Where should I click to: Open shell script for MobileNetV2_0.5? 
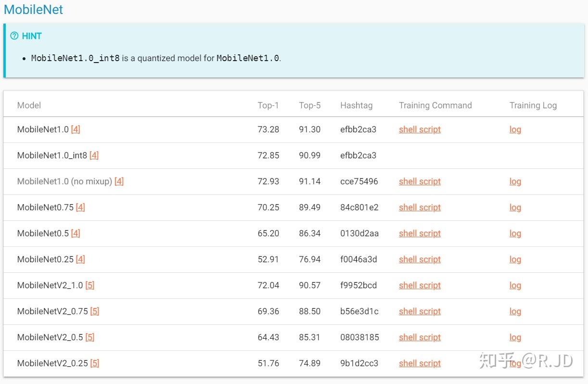420,337
